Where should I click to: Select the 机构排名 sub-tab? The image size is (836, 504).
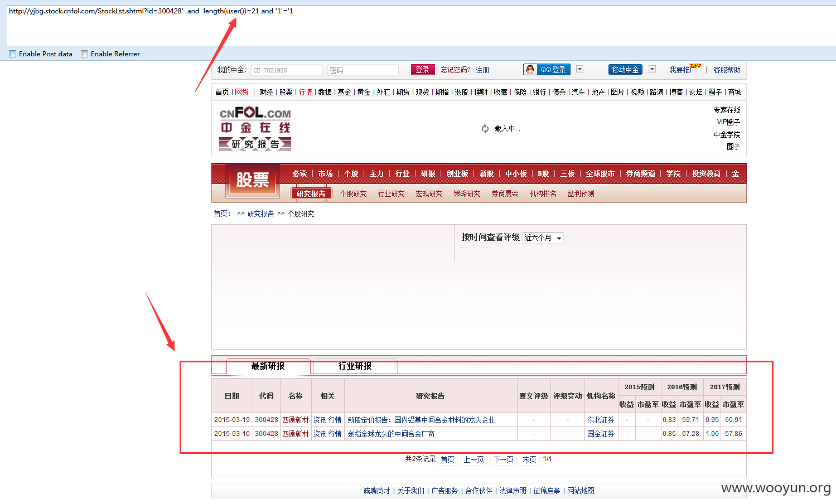click(x=543, y=193)
